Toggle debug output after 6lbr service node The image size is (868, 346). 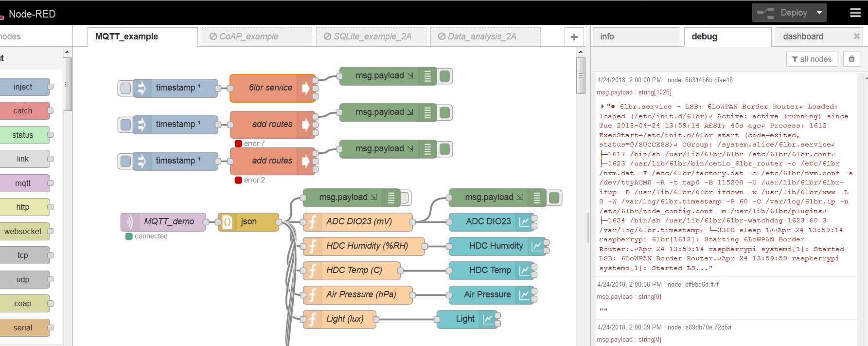coord(444,76)
